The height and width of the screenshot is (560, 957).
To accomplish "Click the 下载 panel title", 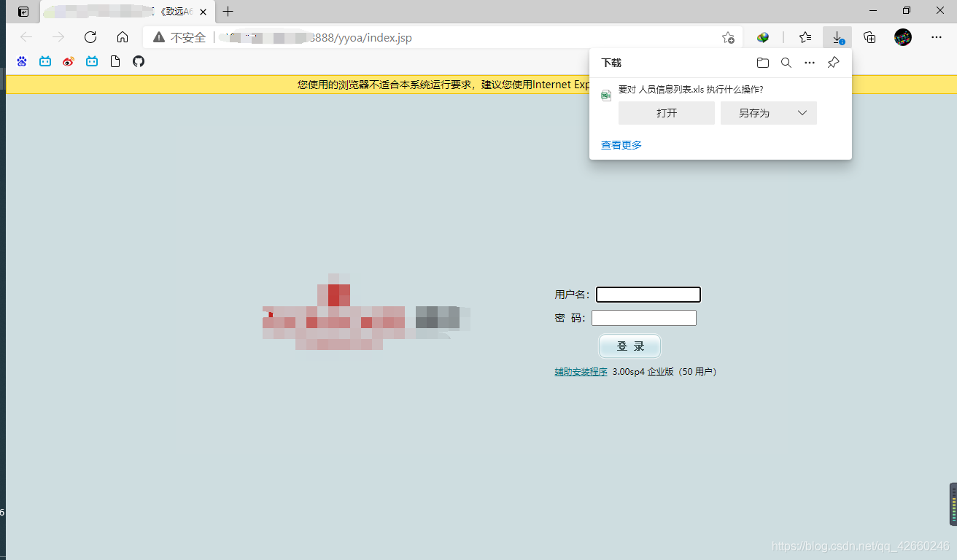I will click(x=611, y=63).
